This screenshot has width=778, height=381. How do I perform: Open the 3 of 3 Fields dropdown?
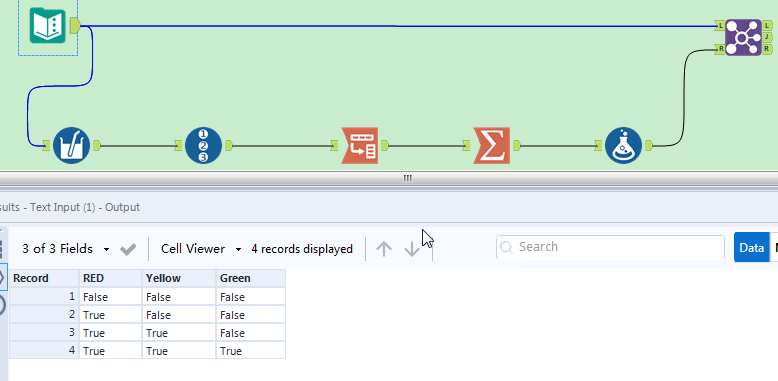point(65,249)
